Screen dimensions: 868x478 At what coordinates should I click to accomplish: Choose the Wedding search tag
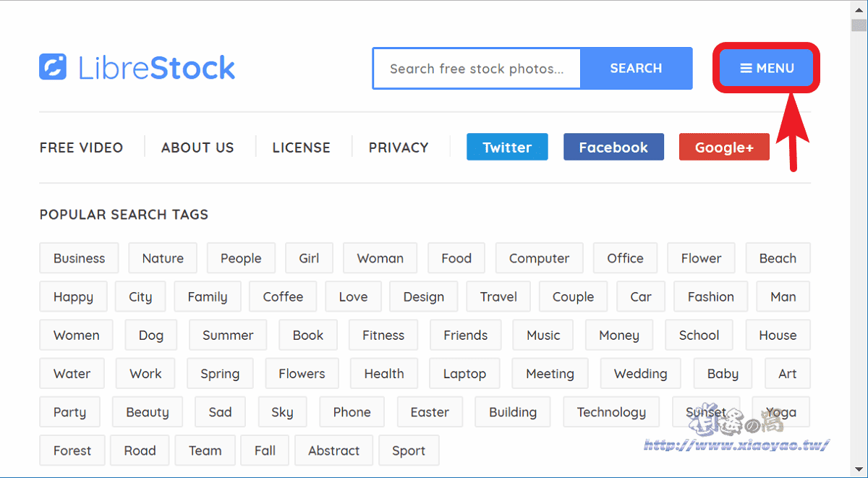click(x=640, y=374)
